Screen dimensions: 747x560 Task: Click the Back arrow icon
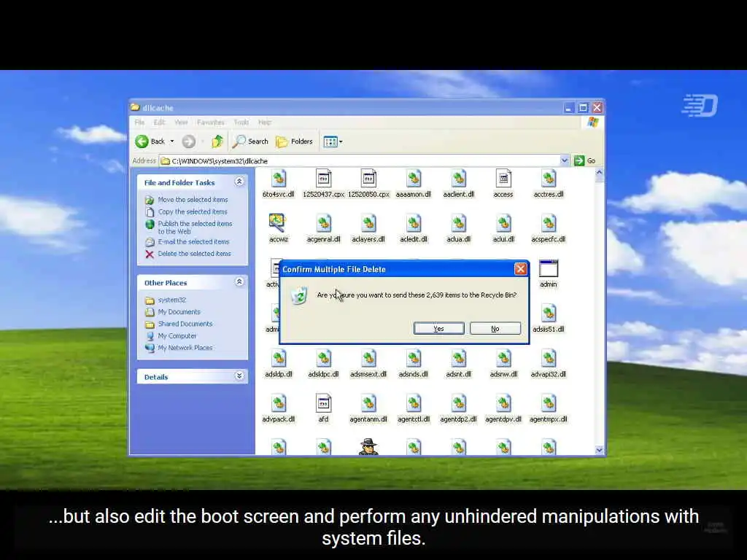pyautogui.click(x=142, y=141)
